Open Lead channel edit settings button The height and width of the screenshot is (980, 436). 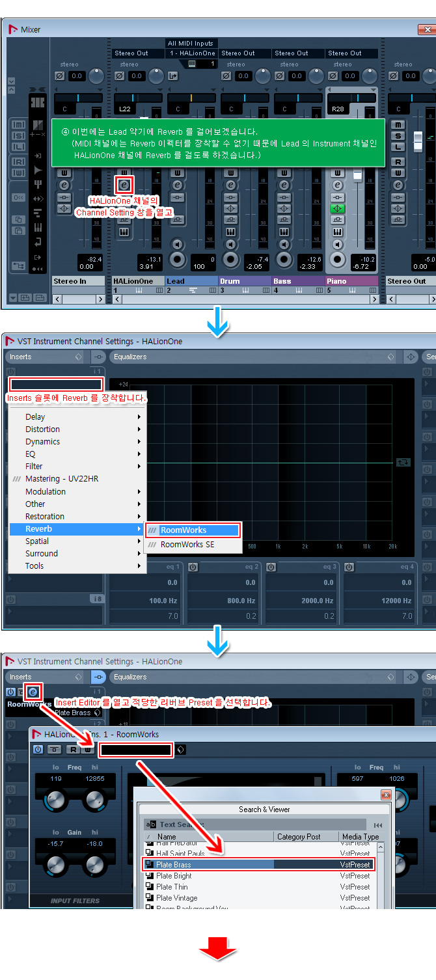click(x=177, y=185)
